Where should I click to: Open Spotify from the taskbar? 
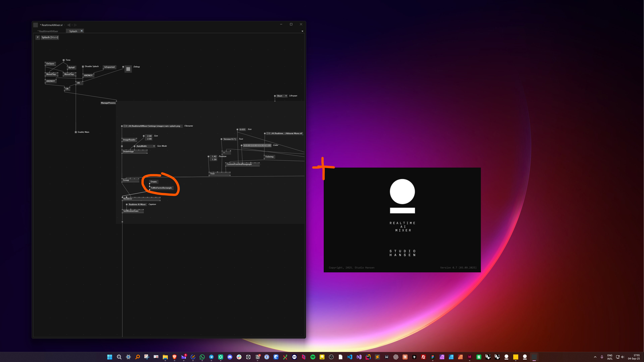[313, 357]
